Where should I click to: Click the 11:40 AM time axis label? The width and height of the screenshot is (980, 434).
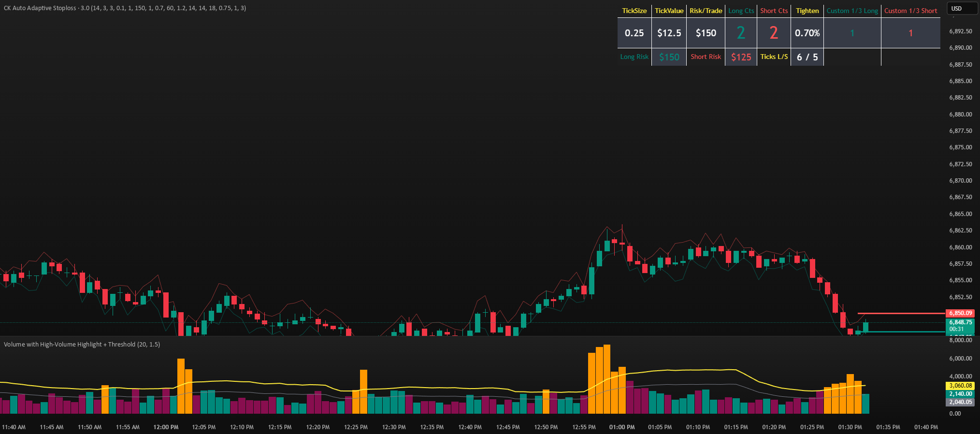point(14,427)
